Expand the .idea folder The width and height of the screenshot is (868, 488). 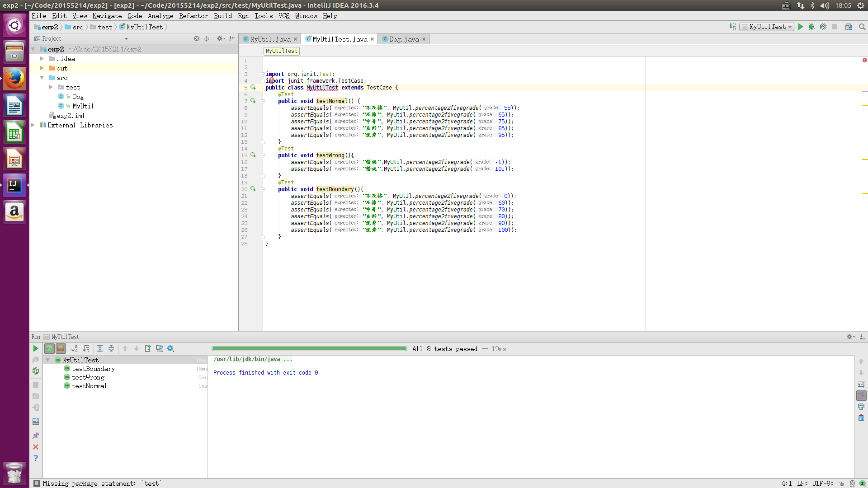(42, 59)
